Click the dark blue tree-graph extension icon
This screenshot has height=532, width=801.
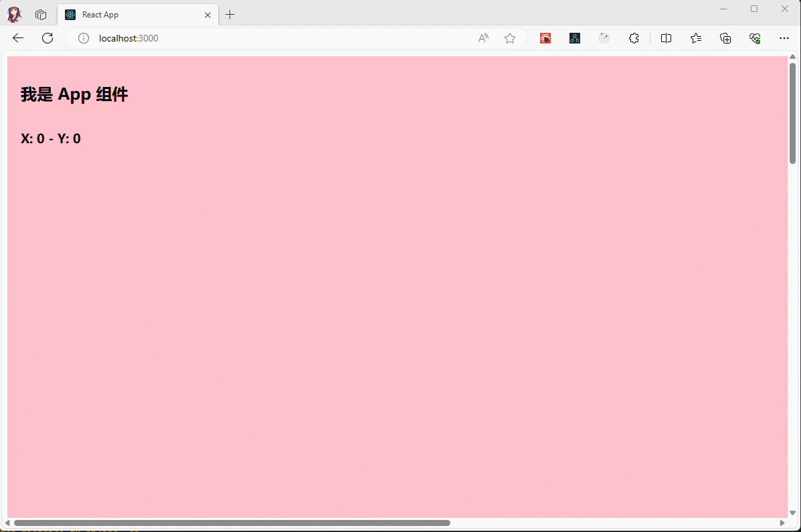coord(575,38)
